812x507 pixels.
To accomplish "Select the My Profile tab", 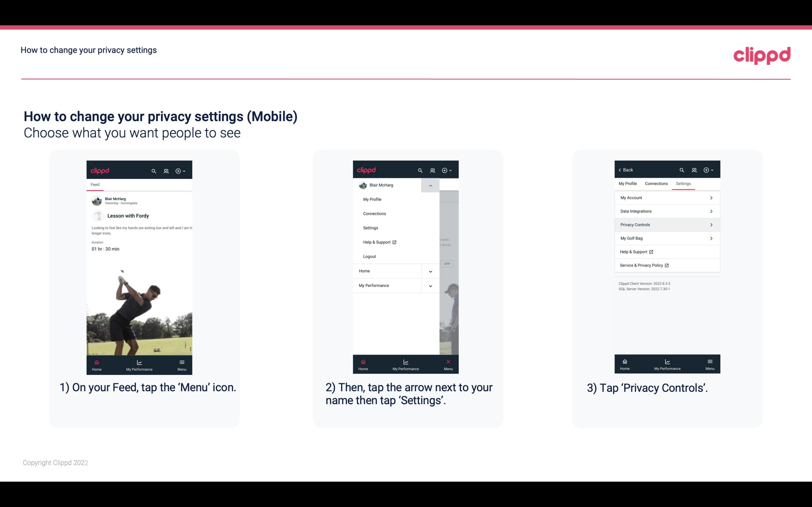I will (x=628, y=183).
